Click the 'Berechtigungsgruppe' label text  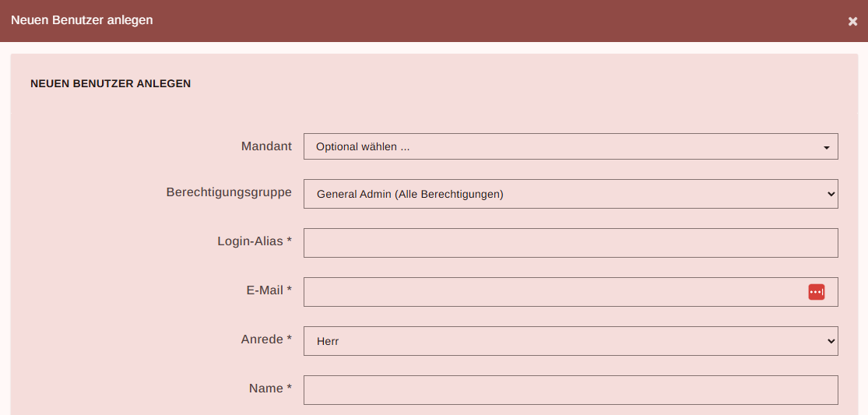[229, 192]
